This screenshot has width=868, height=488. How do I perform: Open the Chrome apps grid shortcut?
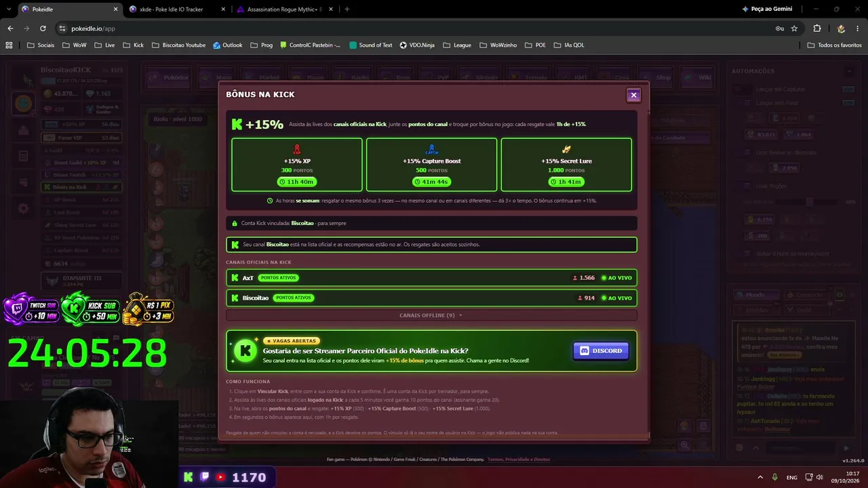pos(9,45)
